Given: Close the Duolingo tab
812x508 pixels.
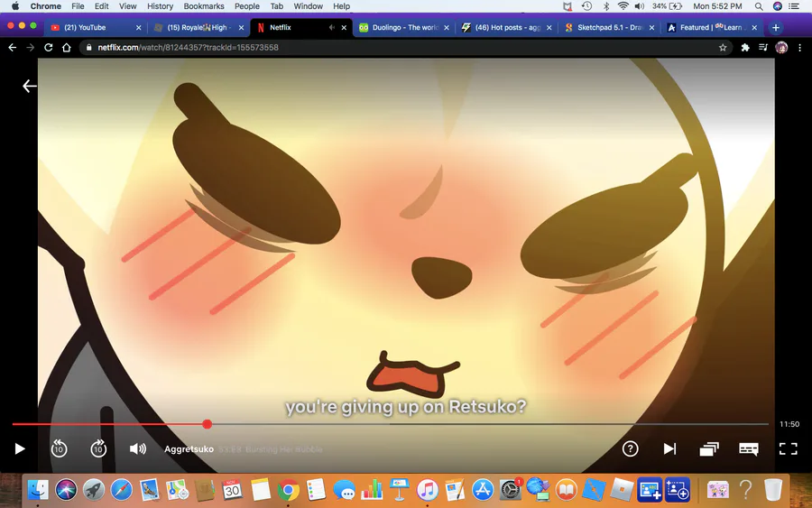Looking at the screenshot, I should pos(447,27).
